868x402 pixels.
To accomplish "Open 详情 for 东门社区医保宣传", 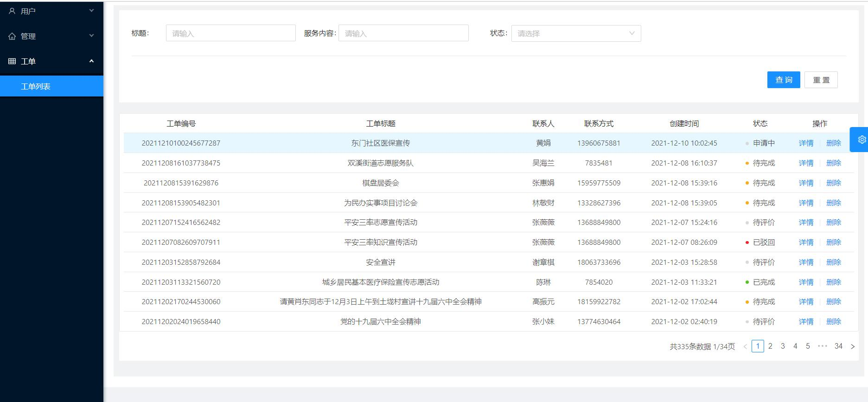I will [x=806, y=143].
